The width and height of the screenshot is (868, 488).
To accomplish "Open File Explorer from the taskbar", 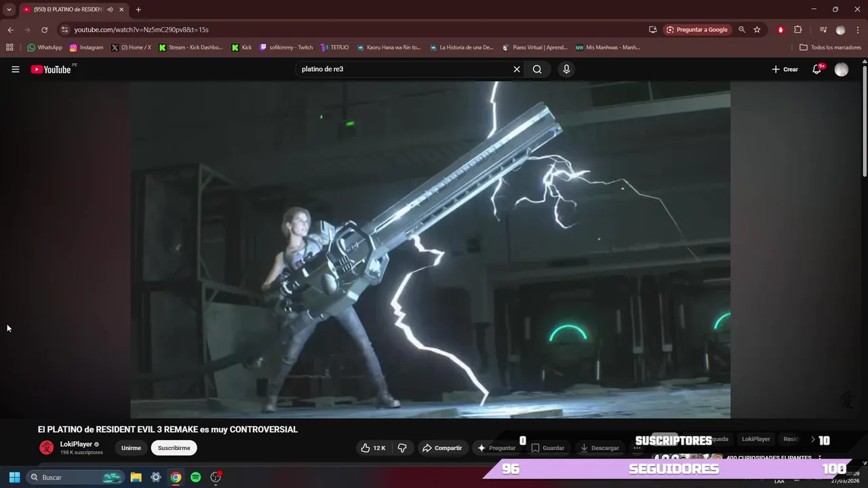I will pyautogui.click(x=136, y=477).
